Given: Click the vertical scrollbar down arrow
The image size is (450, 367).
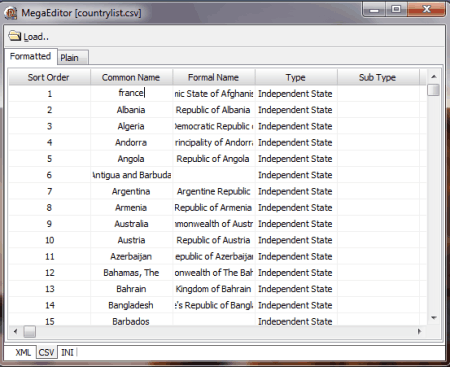Looking at the screenshot, I should [434, 318].
